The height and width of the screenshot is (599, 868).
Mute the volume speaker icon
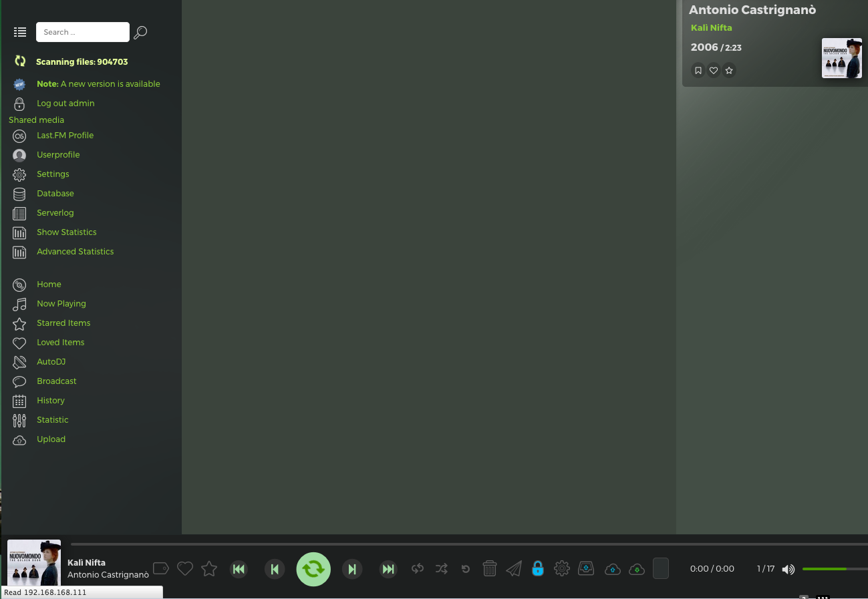tap(788, 569)
